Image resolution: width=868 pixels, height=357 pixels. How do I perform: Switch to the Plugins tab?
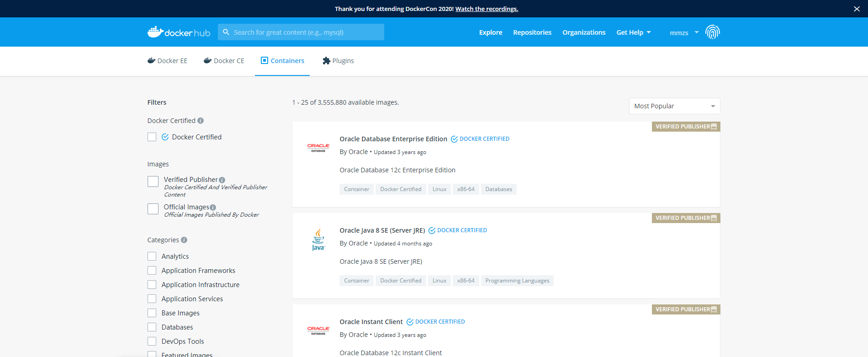pos(338,61)
